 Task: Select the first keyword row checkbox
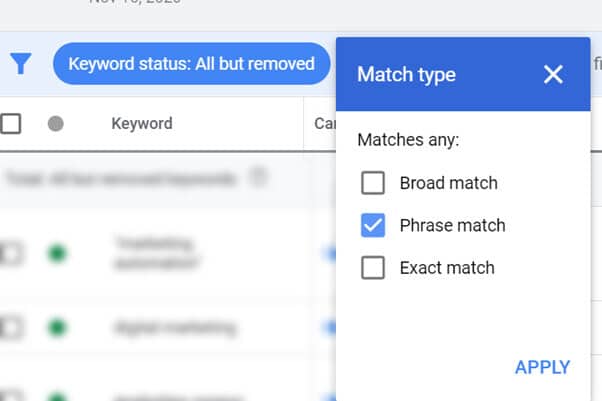click(x=10, y=254)
